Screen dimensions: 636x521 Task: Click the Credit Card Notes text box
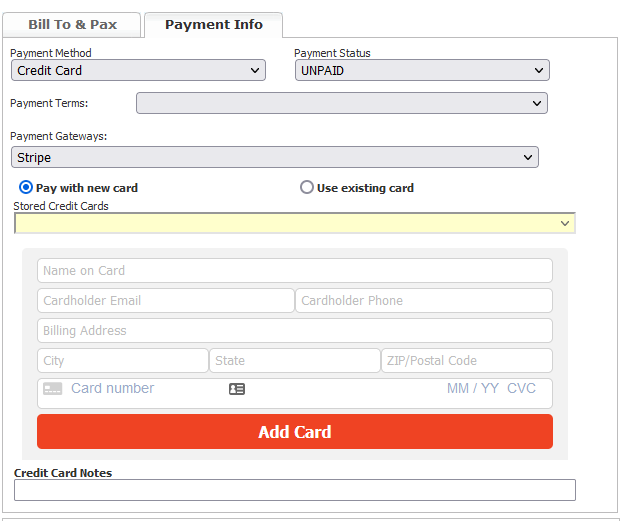(x=295, y=490)
